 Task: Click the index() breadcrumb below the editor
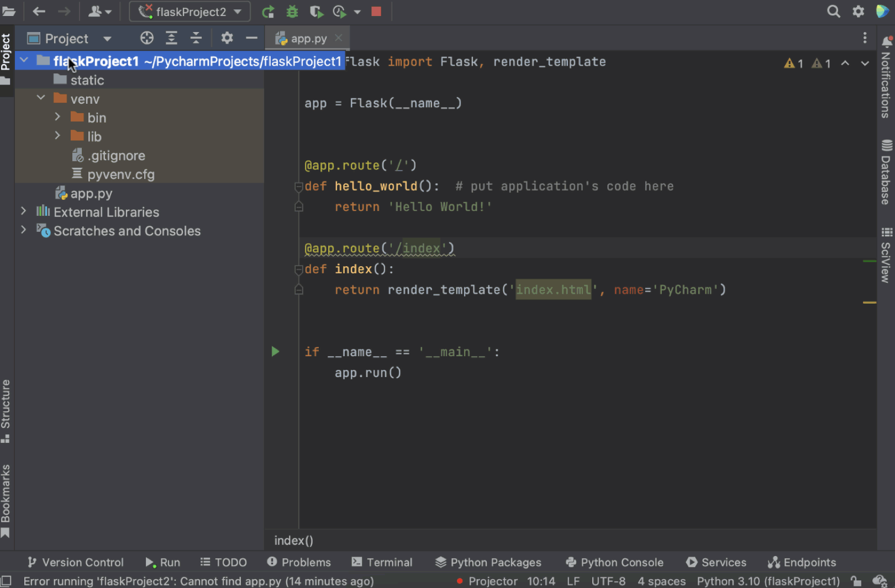pyautogui.click(x=293, y=541)
